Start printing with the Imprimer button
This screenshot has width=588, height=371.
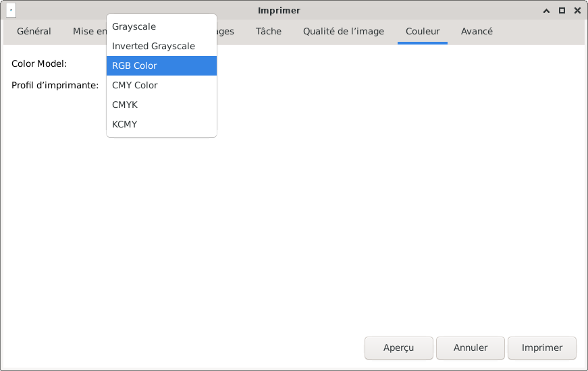542,348
